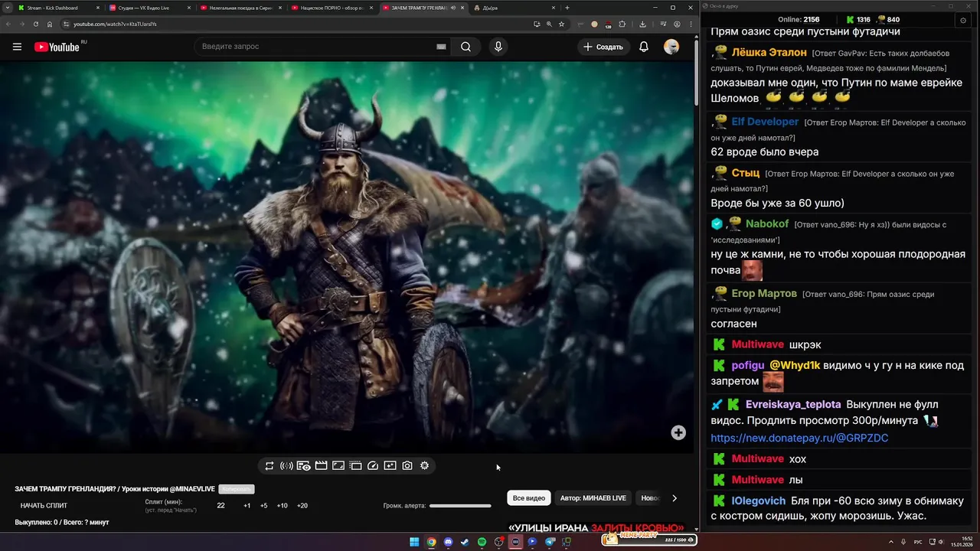Screen dimensions: 980x551
Task: Open Steam from the taskbar
Action: pos(465,542)
